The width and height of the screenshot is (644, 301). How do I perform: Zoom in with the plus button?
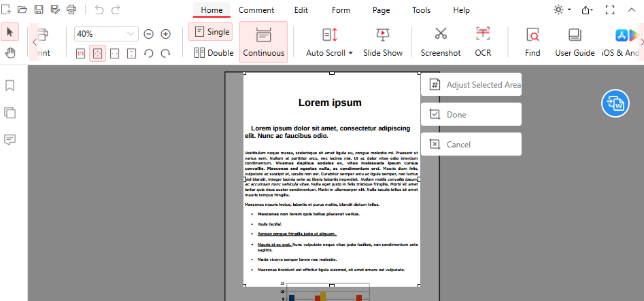(x=165, y=34)
